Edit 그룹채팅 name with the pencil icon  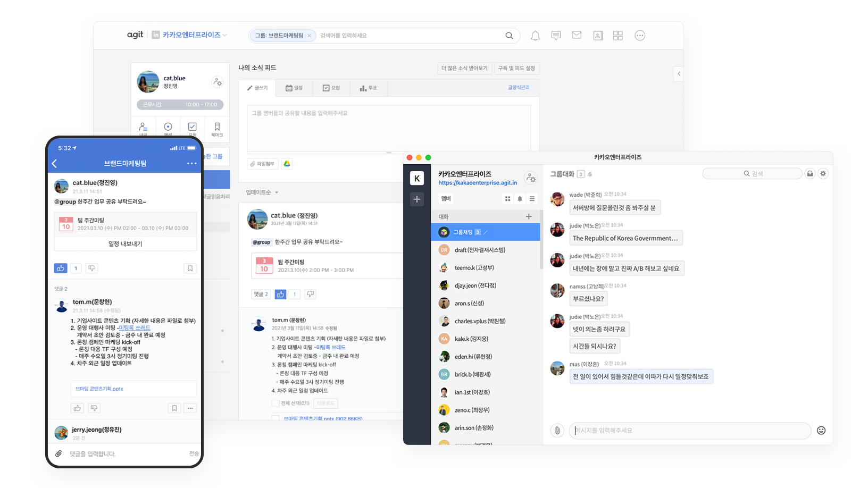tap(486, 232)
